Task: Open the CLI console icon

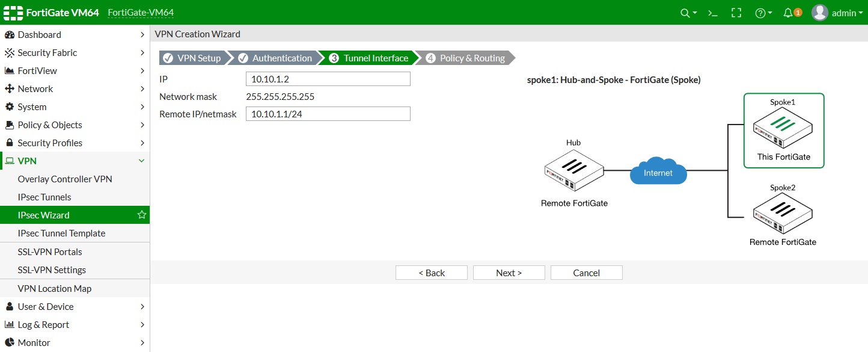Action: 713,13
